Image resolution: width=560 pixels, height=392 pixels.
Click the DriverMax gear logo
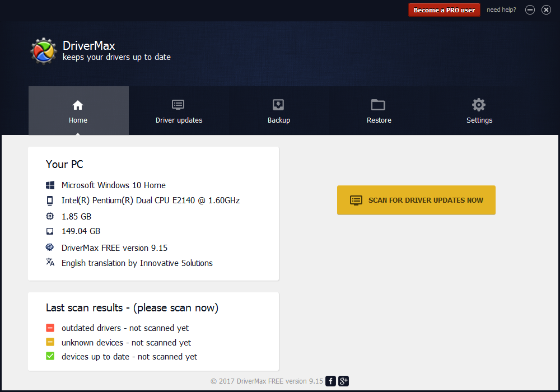[x=44, y=51]
